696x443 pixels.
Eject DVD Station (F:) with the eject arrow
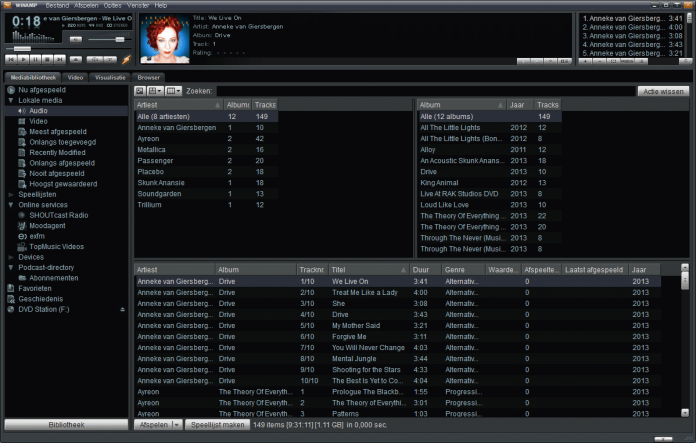click(x=123, y=309)
